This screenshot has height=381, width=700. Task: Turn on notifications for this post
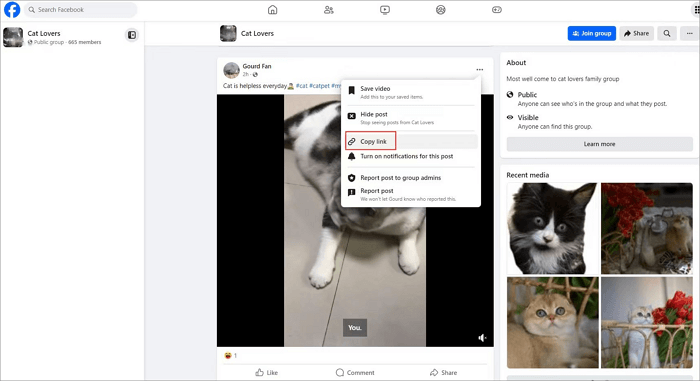411,156
